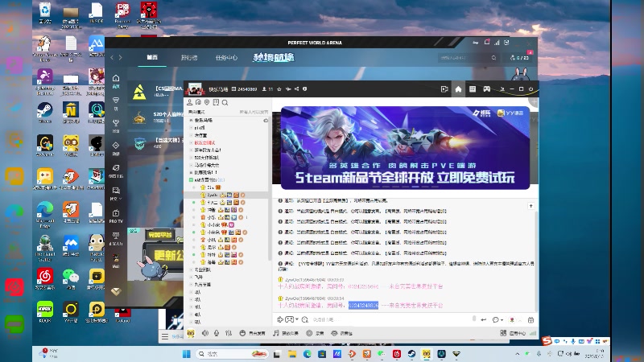This screenshot has height=362, width=644.
Task: Go to Perfect World Arena home sidebar icon
Action: 116,80
